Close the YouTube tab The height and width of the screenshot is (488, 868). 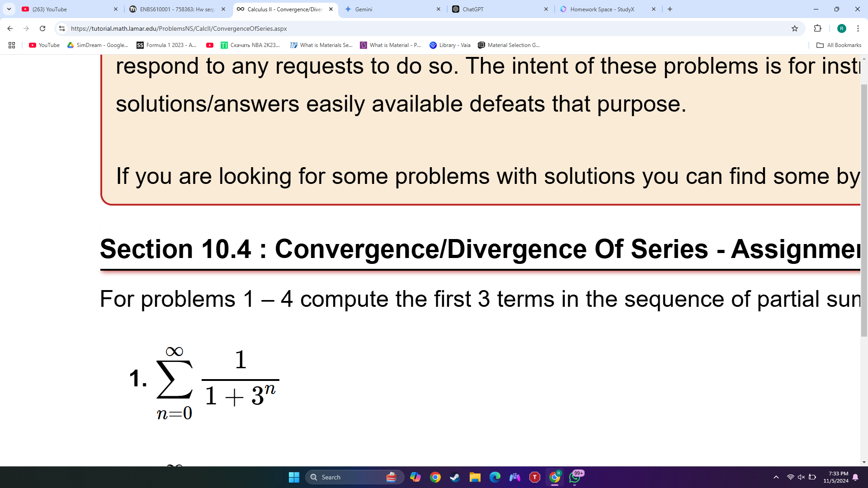[116, 9]
